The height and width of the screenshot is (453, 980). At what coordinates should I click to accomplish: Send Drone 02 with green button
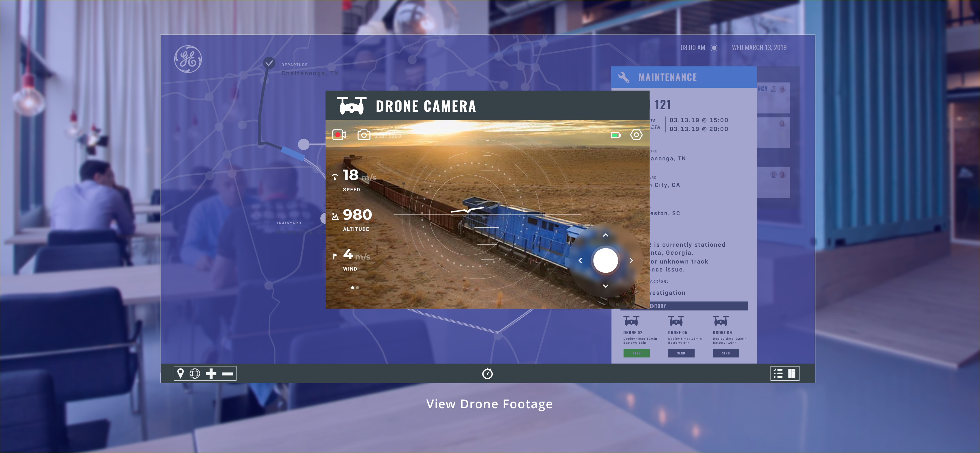point(636,353)
